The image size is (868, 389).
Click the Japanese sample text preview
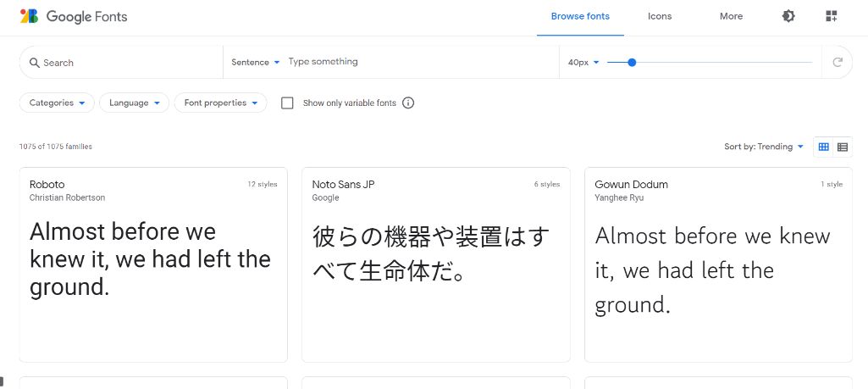point(431,254)
